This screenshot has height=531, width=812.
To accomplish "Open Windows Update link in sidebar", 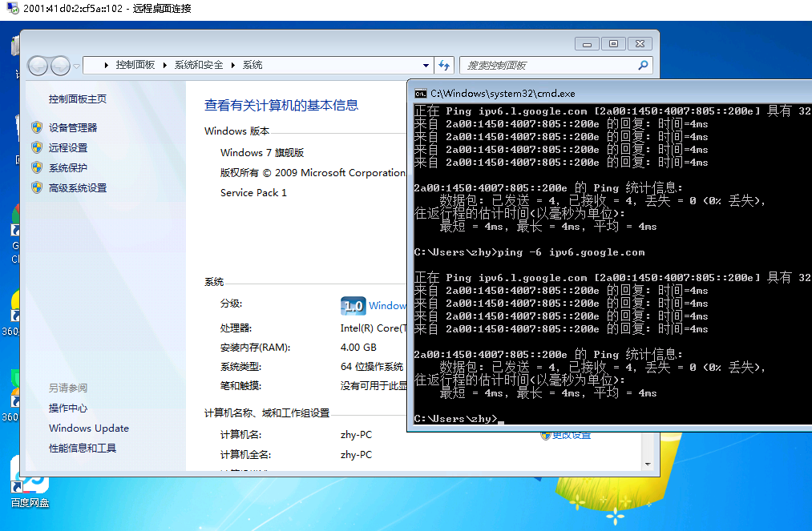I will point(89,428).
